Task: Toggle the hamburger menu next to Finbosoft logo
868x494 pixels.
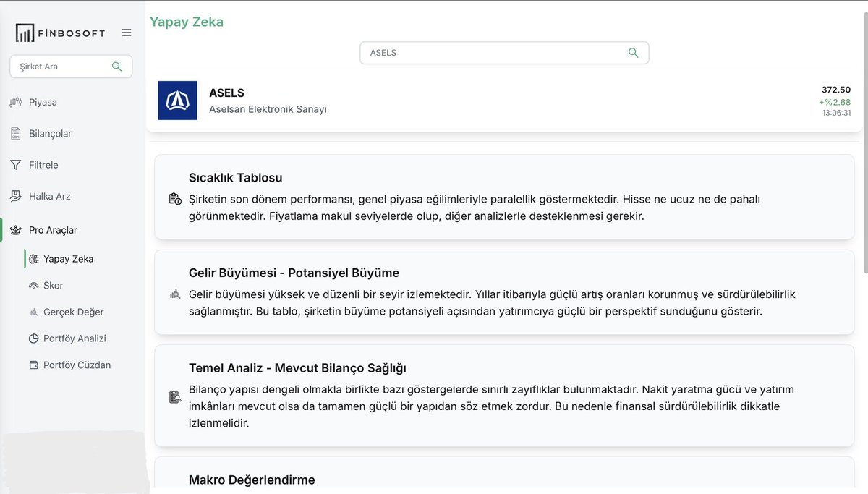Action: click(127, 33)
